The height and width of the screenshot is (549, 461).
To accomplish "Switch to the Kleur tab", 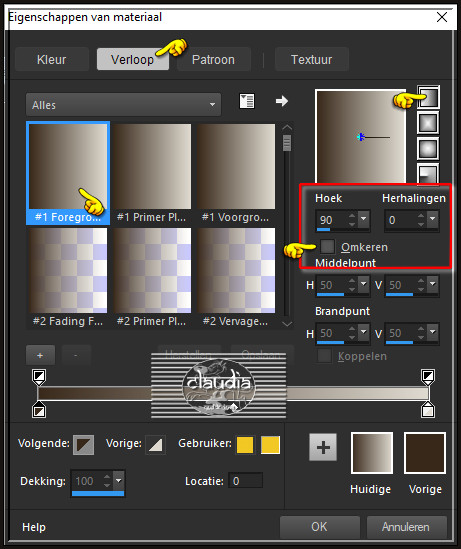I will coord(51,59).
